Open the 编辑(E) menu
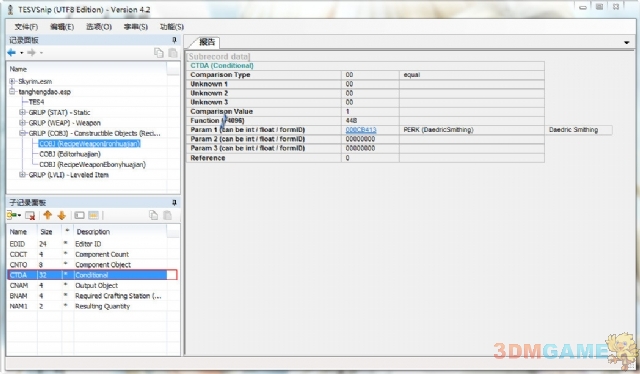 (62, 27)
